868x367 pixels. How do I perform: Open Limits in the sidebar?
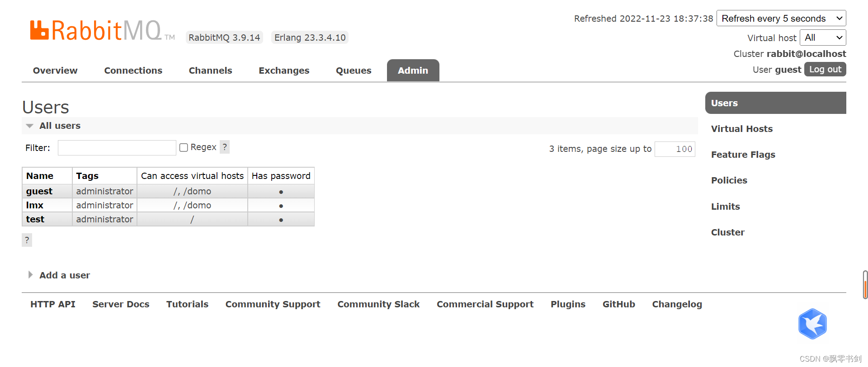click(x=726, y=207)
